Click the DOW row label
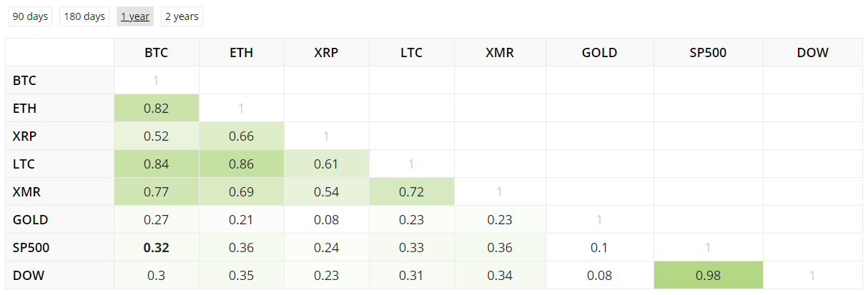The image size is (868, 295). (29, 275)
